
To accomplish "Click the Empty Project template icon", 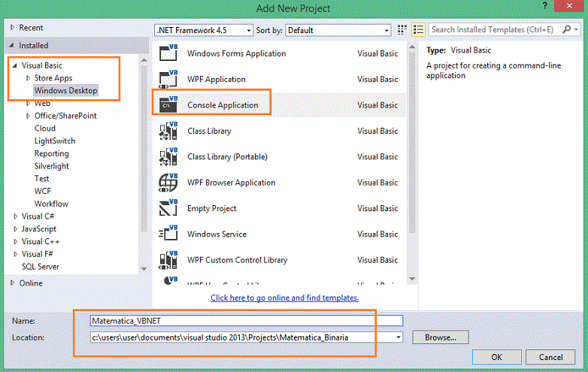I will point(168,208).
